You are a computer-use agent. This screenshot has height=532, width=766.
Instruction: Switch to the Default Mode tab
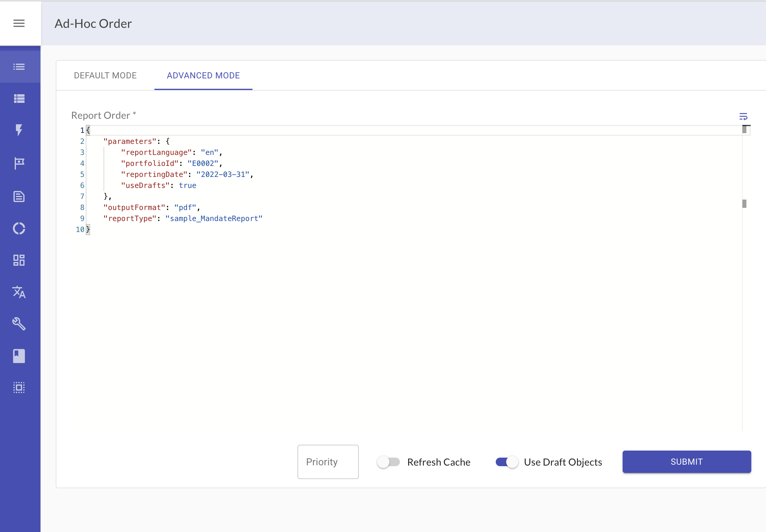pos(105,75)
